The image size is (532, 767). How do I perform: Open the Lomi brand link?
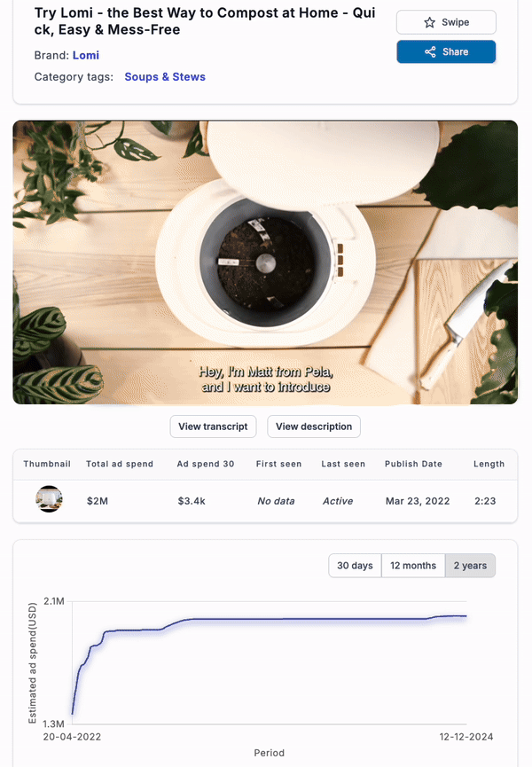coord(86,55)
